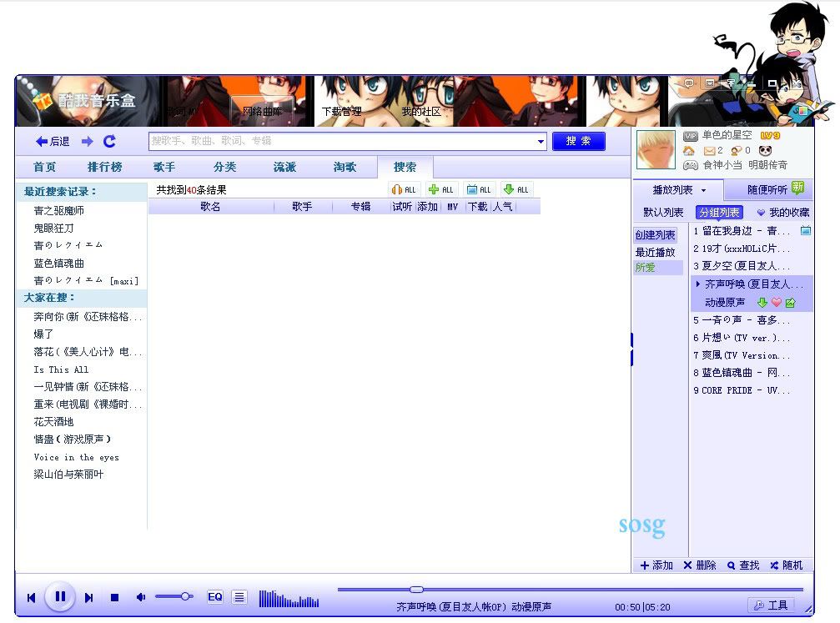The image size is (840, 623).
Task: Skip to the previous track
Action: point(31,597)
